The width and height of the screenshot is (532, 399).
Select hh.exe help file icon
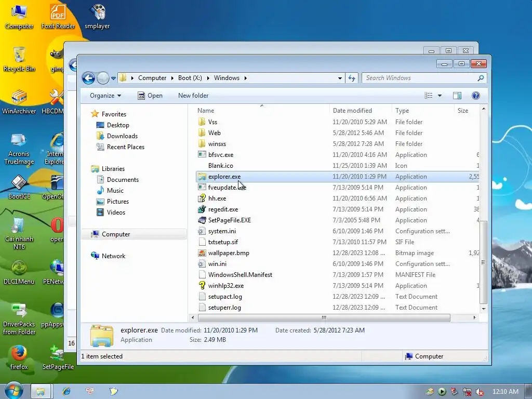click(x=202, y=198)
